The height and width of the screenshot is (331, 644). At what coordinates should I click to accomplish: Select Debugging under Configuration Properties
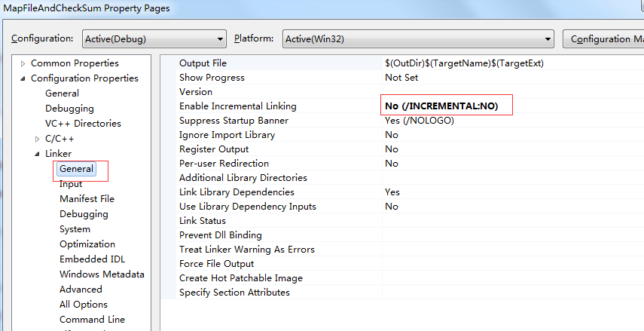[69, 109]
